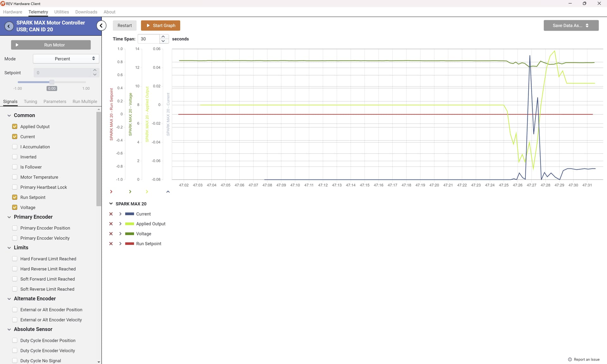Collapse the Primary Encoder group
The height and width of the screenshot is (364, 607).
[9, 217]
